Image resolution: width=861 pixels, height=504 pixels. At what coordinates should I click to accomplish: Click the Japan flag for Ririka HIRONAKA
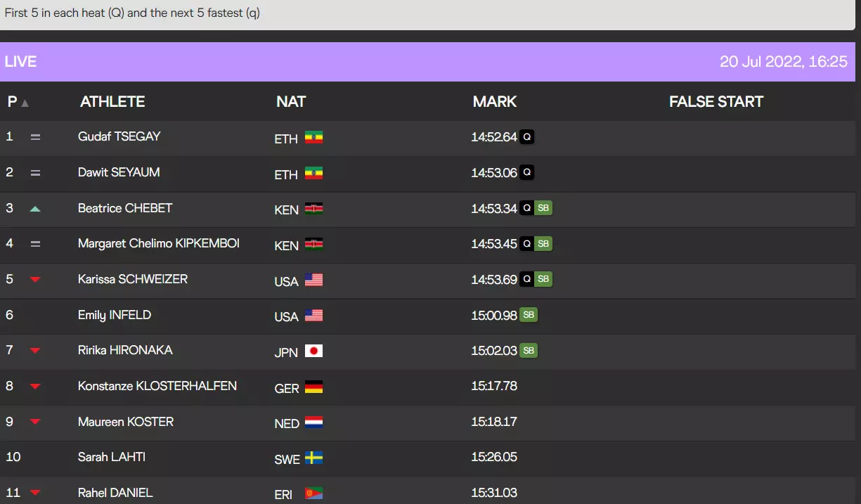click(313, 351)
